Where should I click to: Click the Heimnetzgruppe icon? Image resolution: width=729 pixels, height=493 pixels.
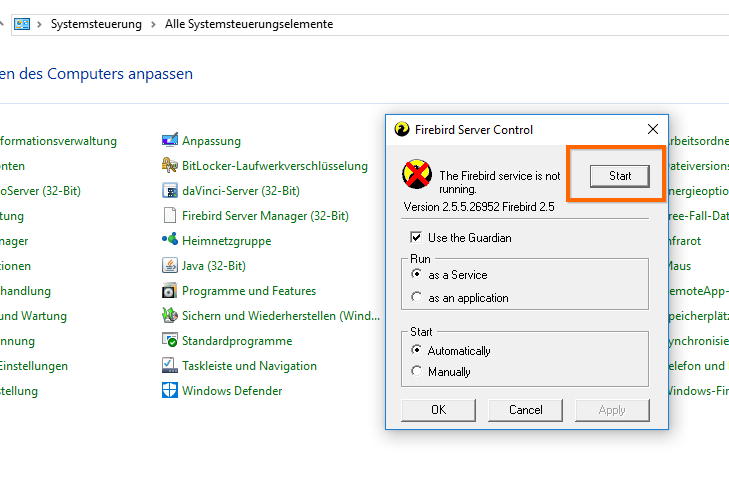click(170, 240)
